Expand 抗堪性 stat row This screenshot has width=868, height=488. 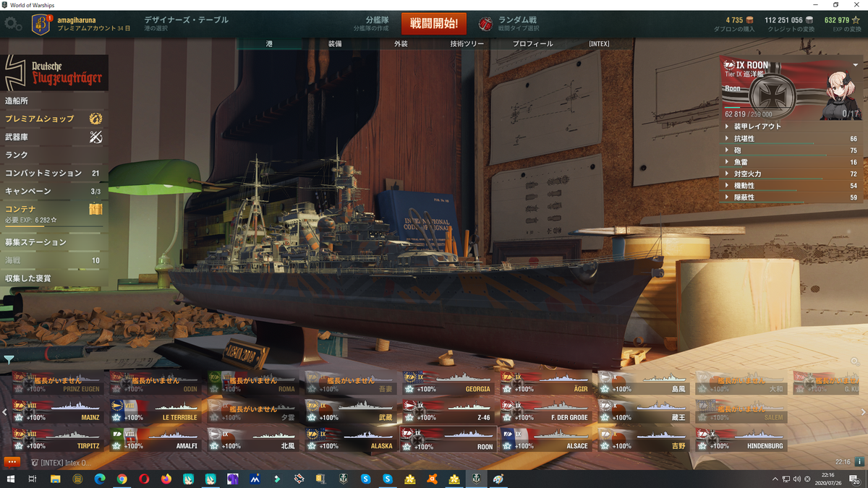tap(791, 138)
